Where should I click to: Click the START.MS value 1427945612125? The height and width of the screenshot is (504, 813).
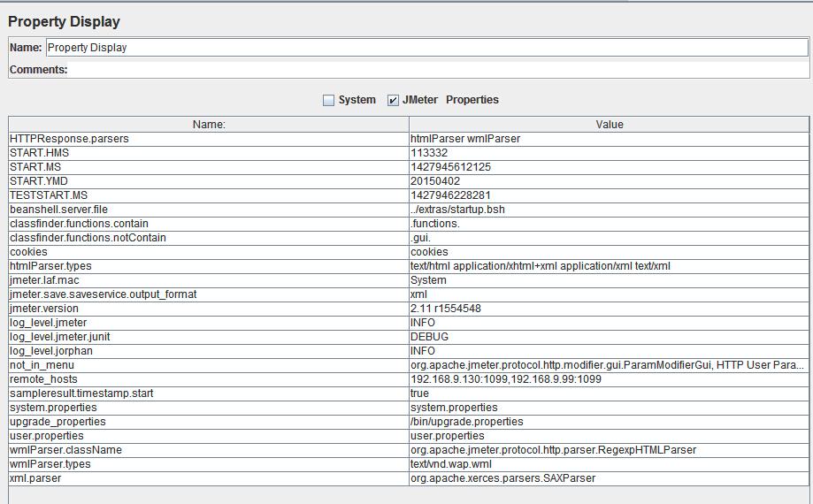(x=450, y=167)
